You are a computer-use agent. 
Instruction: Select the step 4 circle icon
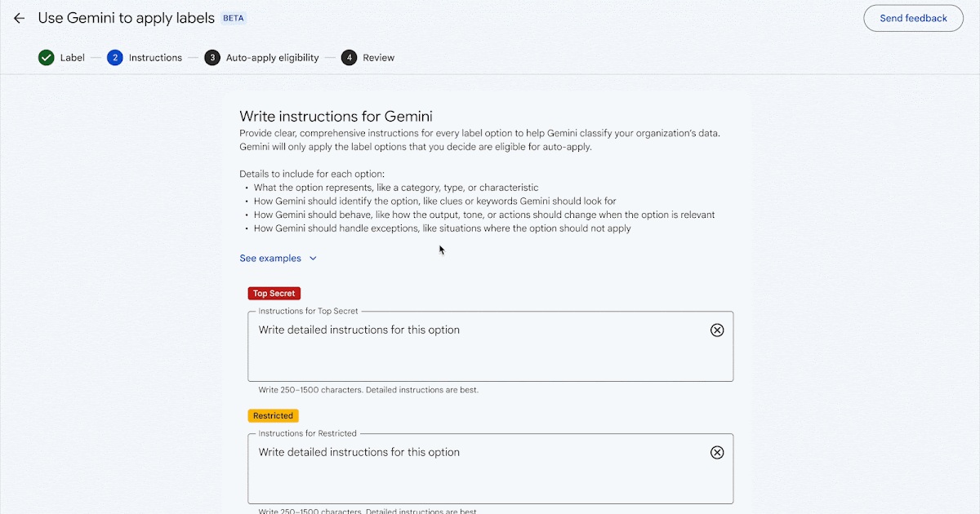(x=350, y=58)
